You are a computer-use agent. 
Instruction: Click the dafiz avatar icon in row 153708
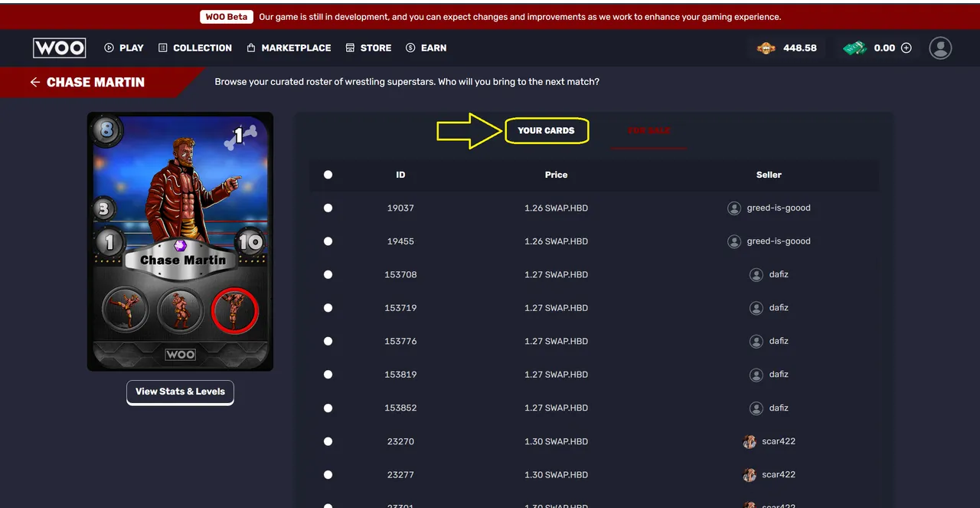(x=756, y=274)
